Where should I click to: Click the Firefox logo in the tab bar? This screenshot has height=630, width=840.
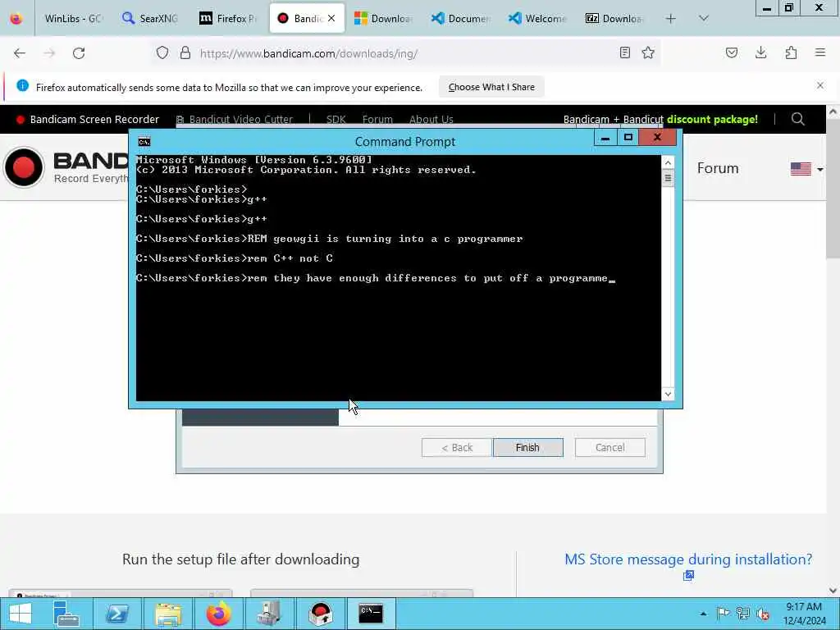[x=16, y=18]
